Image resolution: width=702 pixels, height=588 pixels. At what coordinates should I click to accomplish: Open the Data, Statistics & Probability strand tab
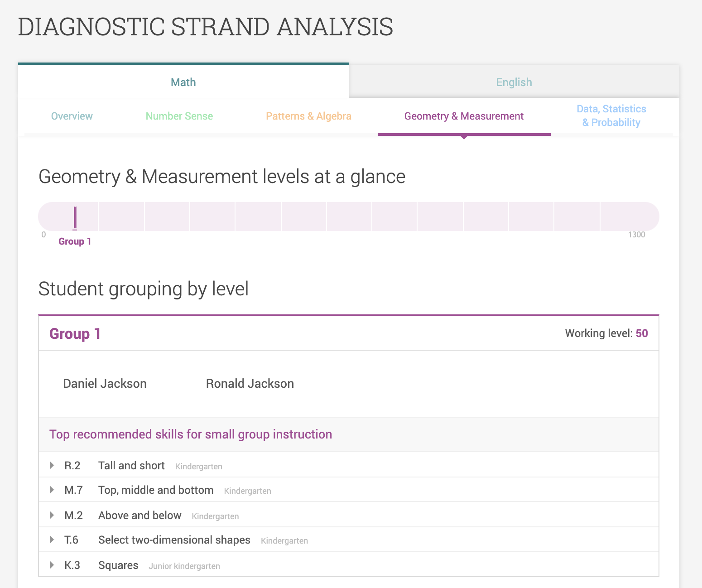(x=611, y=116)
